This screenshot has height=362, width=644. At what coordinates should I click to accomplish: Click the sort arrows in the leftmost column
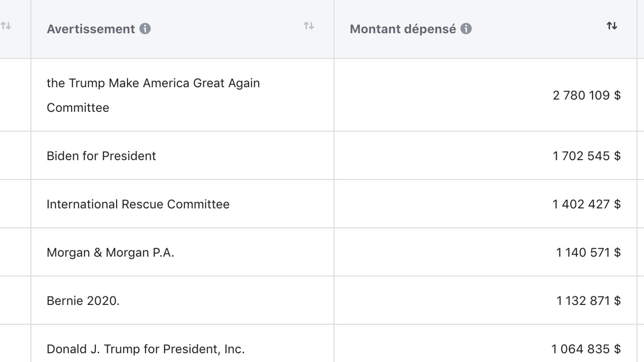[x=6, y=26]
